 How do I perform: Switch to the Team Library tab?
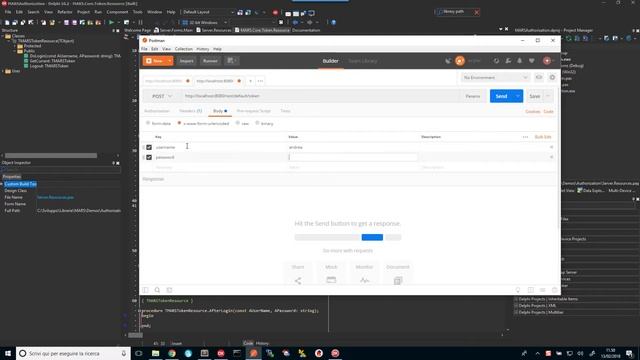click(362, 61)
